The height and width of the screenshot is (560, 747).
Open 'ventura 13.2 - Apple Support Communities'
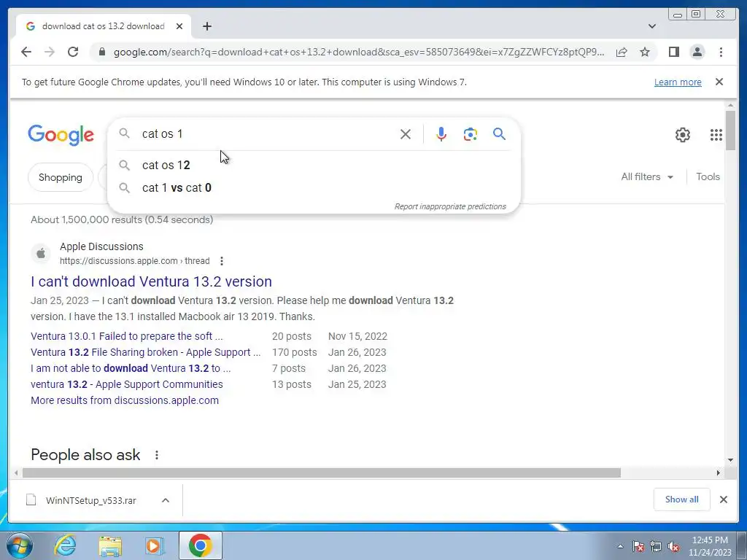click(127, 384)
